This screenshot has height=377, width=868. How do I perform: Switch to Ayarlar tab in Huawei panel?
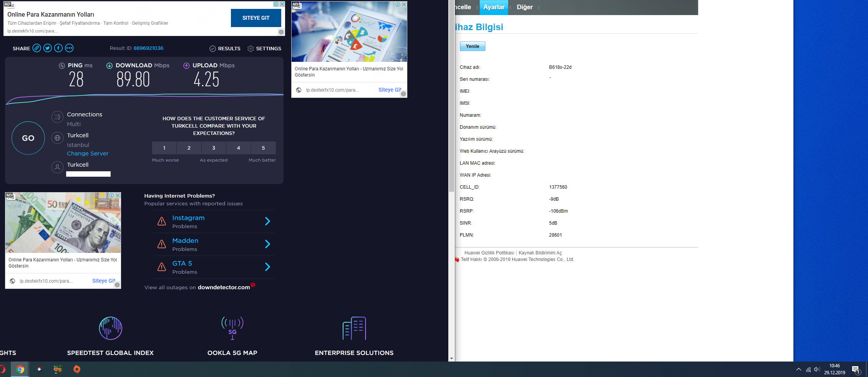tap(494, 7)
